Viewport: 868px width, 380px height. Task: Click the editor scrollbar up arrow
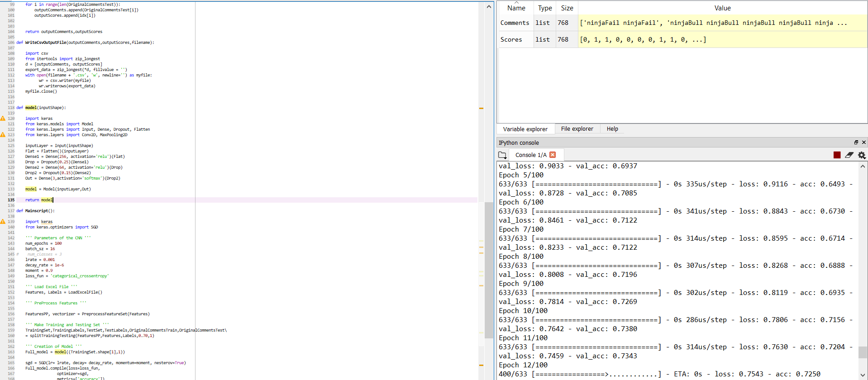coord(489,6)
